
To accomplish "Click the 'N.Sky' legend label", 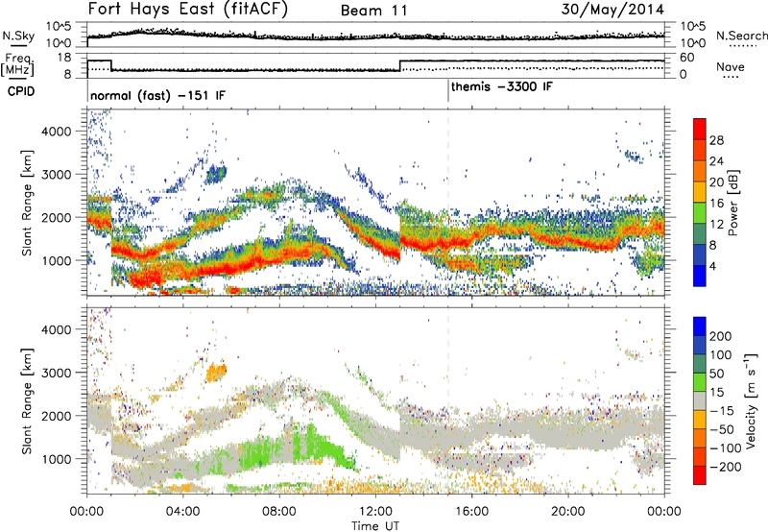I will [18, 36].
